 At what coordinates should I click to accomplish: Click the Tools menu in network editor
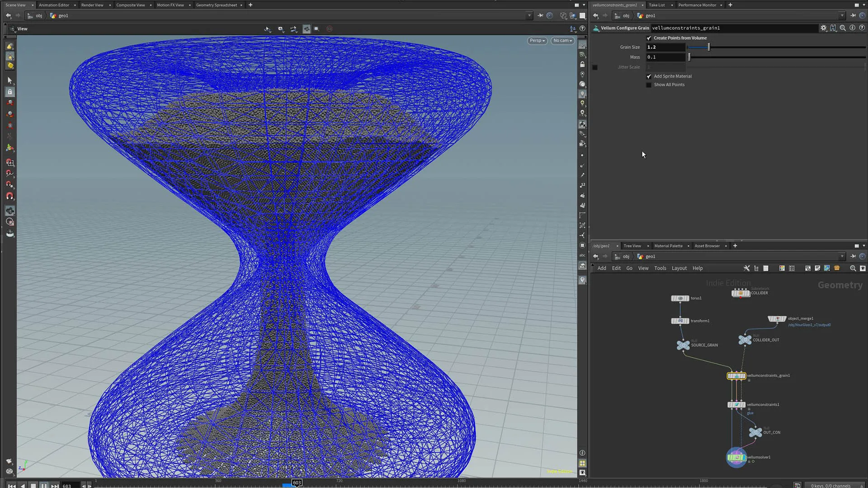[x=660, y=268]
